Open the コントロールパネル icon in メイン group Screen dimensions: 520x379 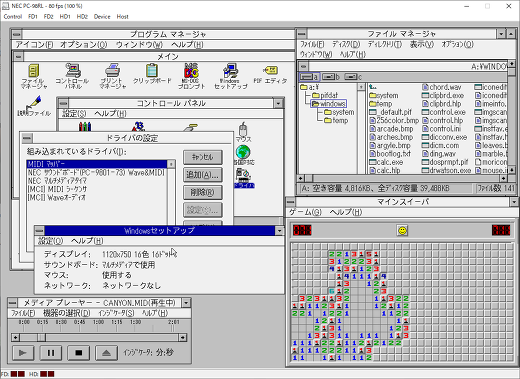click(x=72, y=76)
